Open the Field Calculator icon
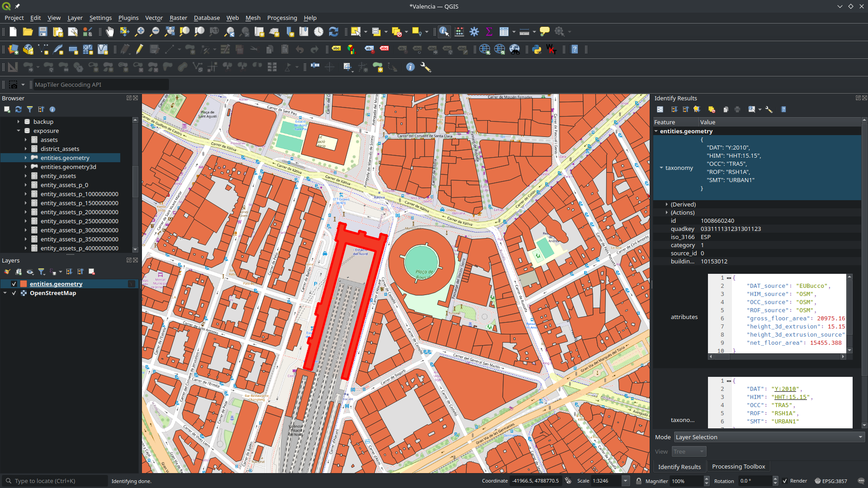Viewport: 868px width, 488px height. click(x=459, y=32)
